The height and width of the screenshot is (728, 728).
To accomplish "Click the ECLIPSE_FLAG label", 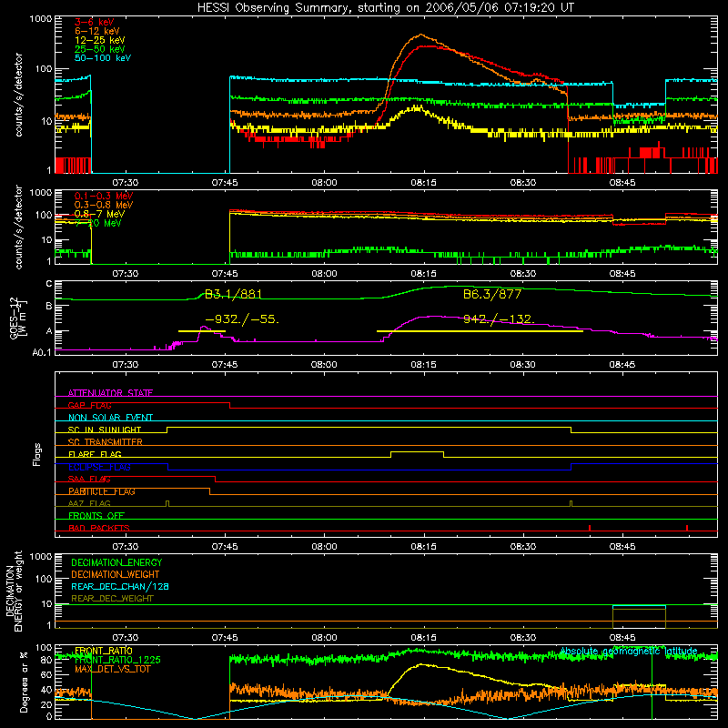I will click(99, 467).
